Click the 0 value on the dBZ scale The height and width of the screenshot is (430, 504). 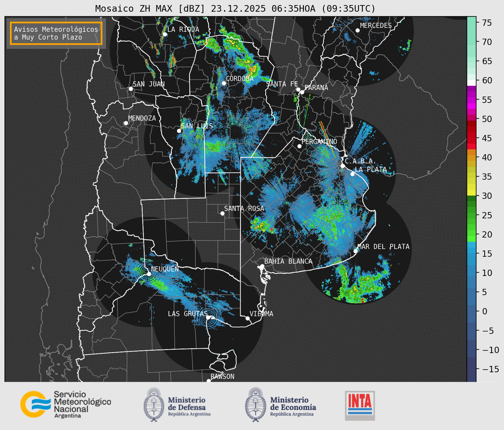click(x=484, y=312)
